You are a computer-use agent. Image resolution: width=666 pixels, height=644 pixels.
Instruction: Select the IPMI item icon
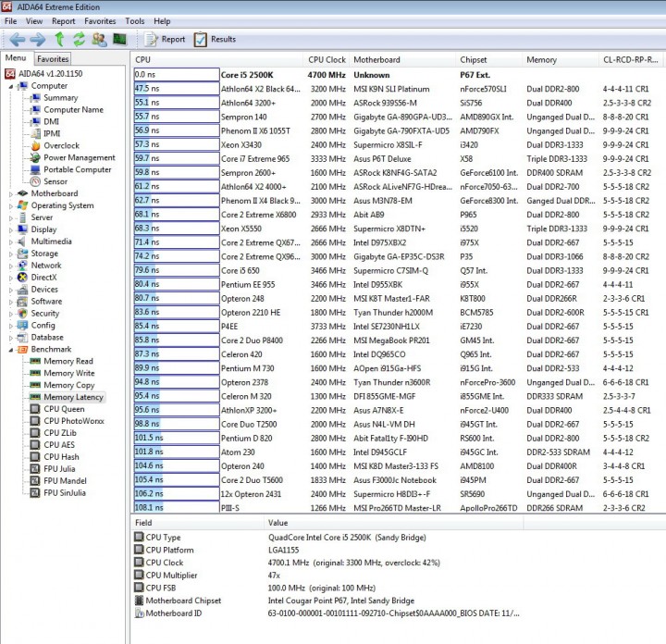[36, 133]
